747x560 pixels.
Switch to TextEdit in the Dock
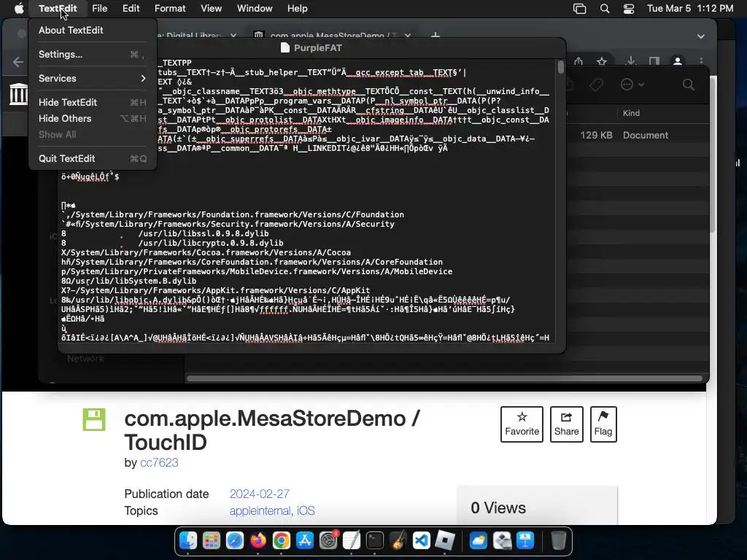352,540
